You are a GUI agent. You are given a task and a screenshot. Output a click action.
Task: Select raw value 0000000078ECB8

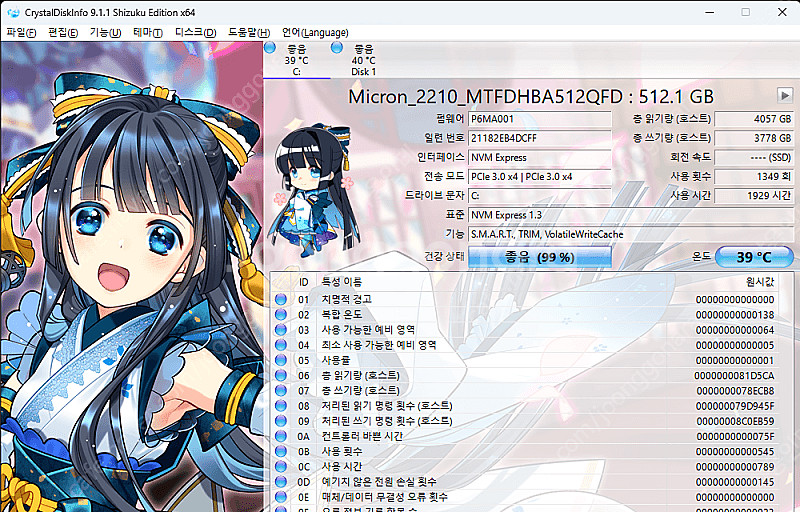tap(735, 391)
